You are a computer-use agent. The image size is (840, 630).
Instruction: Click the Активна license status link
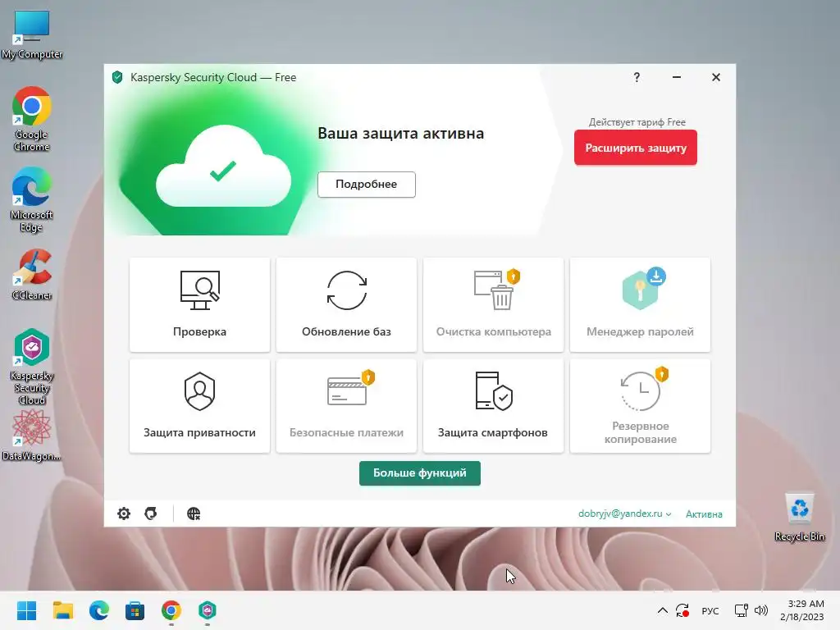[704, 514]
